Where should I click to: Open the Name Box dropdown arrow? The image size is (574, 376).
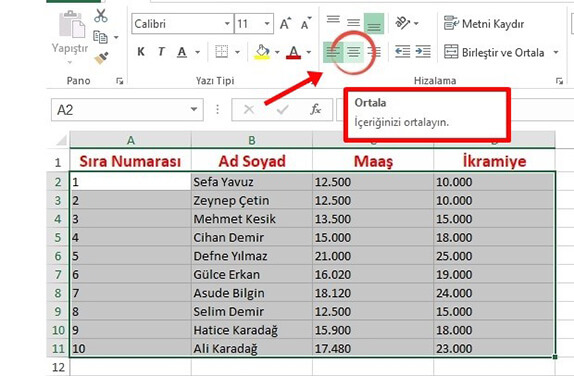[x=194, y=109]
